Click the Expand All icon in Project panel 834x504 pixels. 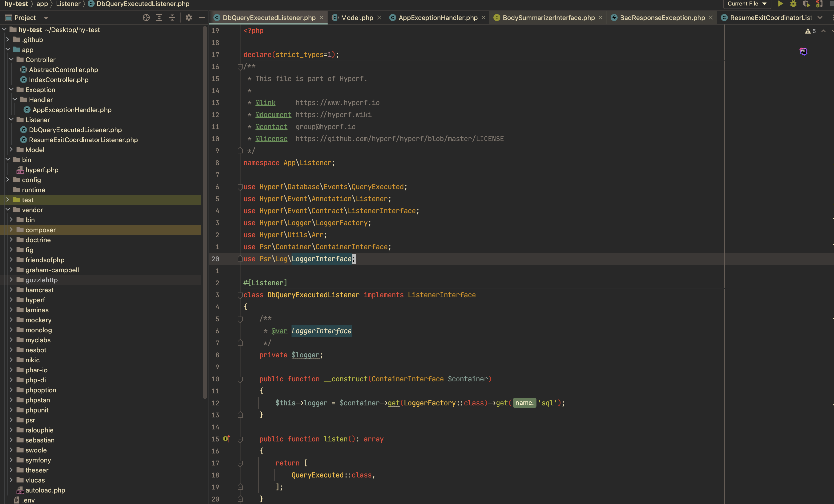(x=159, y=18)
